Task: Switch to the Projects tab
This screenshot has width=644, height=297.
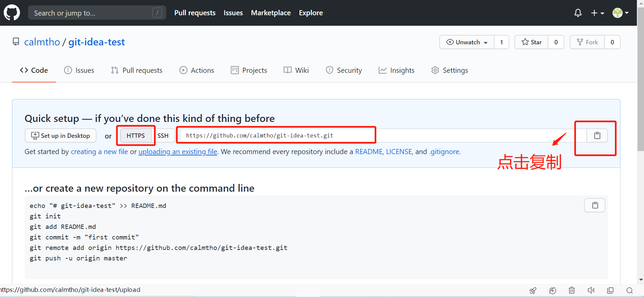Action: 249,70
